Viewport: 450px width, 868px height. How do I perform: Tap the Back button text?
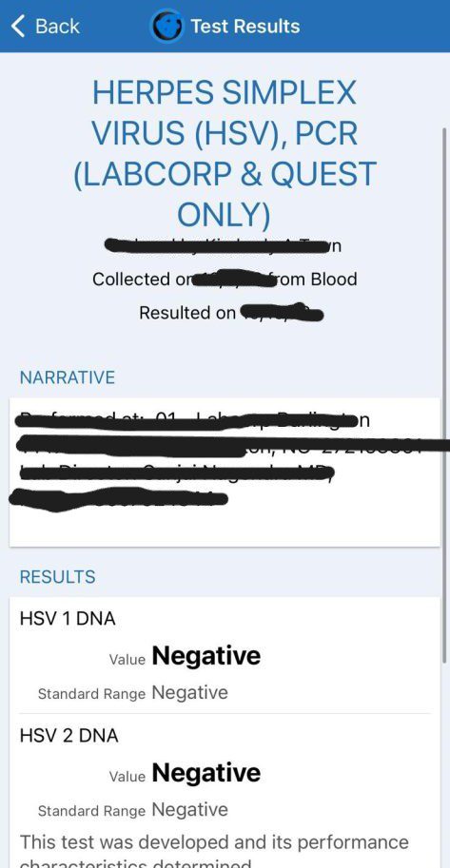(x=57, y=26)
